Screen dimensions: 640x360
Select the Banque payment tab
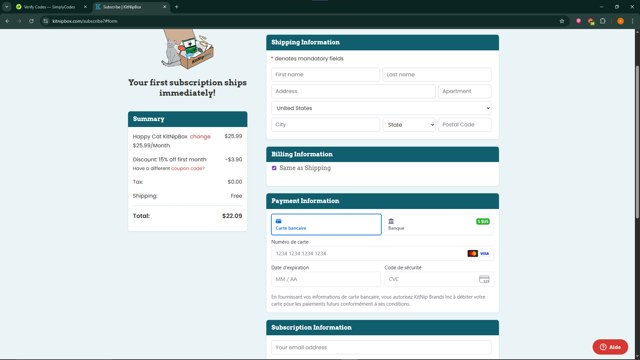(x=438, y=224)
